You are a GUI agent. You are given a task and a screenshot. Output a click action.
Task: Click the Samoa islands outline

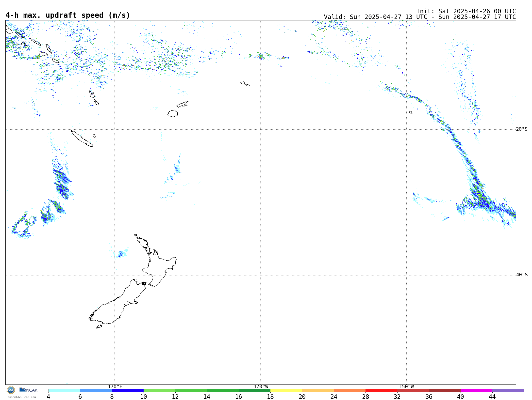click(x=245, y=84)
